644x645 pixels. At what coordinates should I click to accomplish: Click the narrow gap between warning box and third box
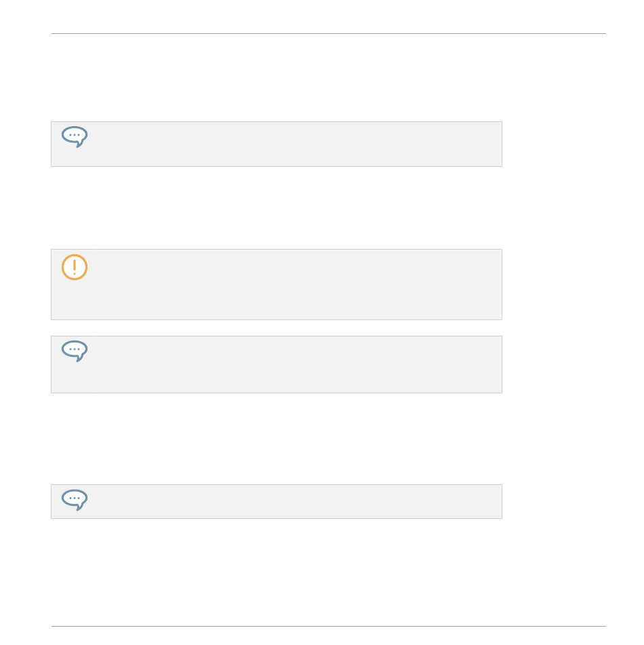click(277, 328)
